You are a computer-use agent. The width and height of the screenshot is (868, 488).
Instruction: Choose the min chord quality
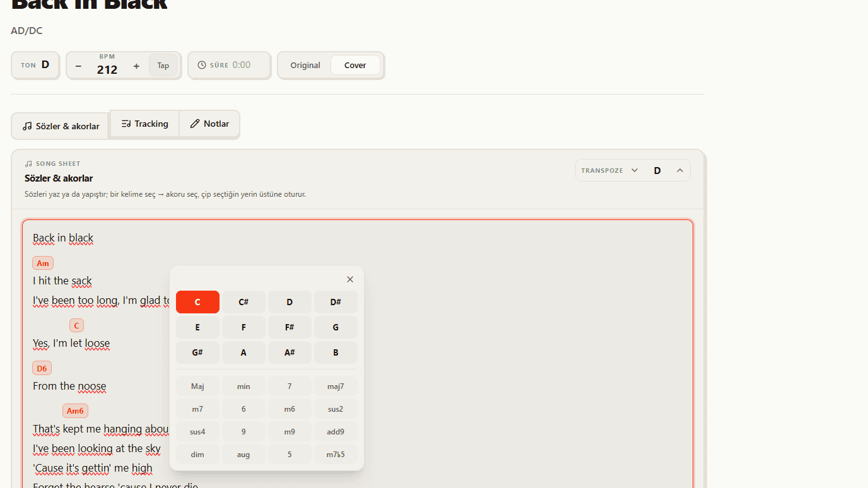243,386
